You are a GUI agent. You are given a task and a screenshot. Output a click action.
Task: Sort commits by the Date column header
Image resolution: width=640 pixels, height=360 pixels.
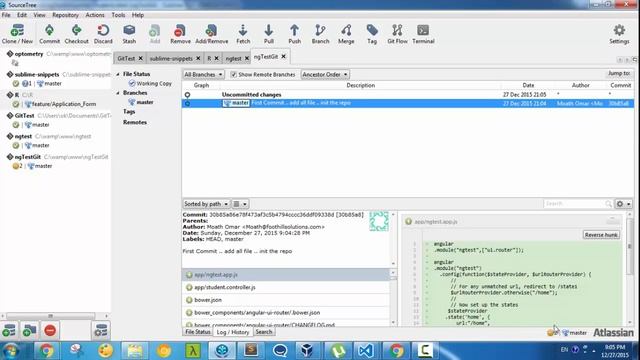pyautogui.click(x=528, y=85)
